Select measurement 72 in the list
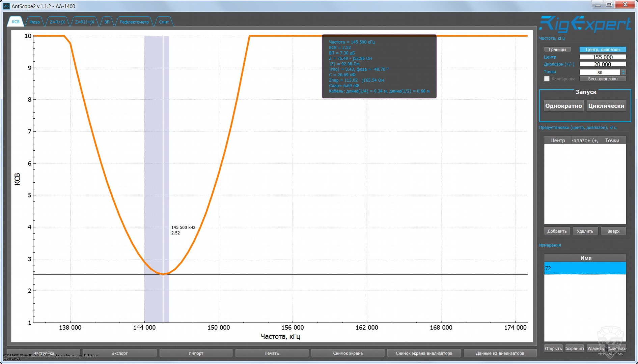Screen dimensions: 638x364 click(x=585, y=268)
